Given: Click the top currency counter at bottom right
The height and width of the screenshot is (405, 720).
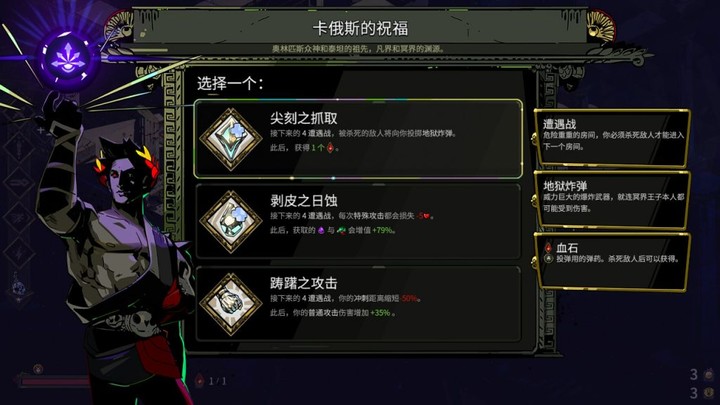Looking at the screenshot, I should (702, 375).
